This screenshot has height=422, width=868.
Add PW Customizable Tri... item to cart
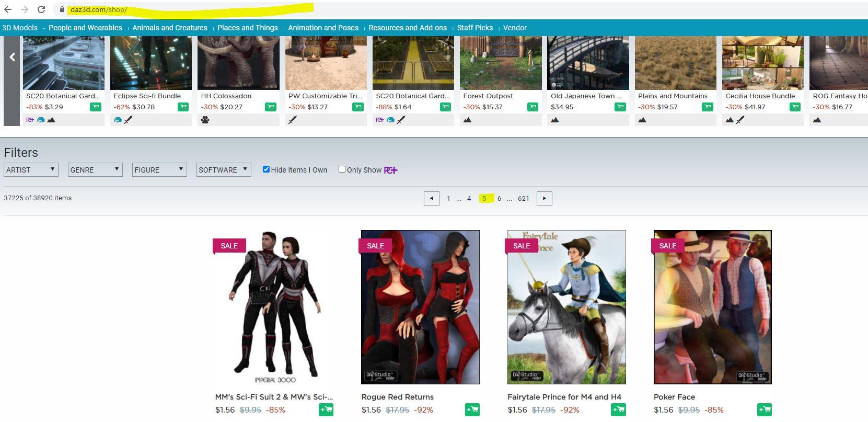[x=358, y=107]
